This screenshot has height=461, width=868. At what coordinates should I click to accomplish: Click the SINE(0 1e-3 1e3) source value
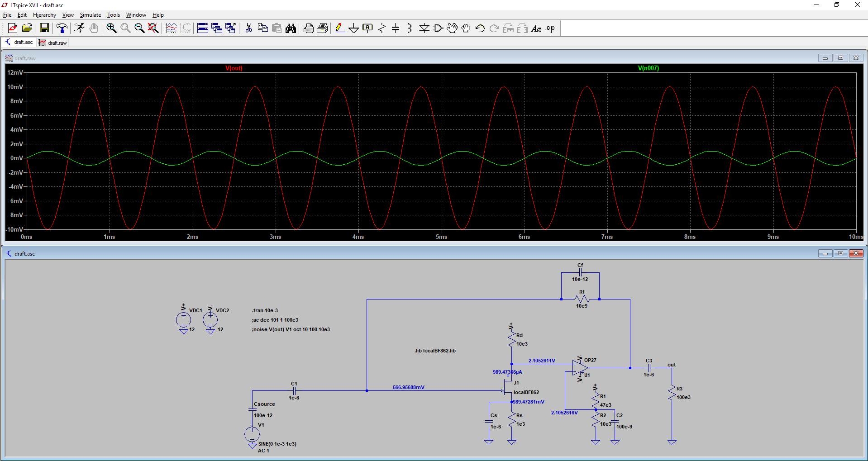click(x=277, y=444)
